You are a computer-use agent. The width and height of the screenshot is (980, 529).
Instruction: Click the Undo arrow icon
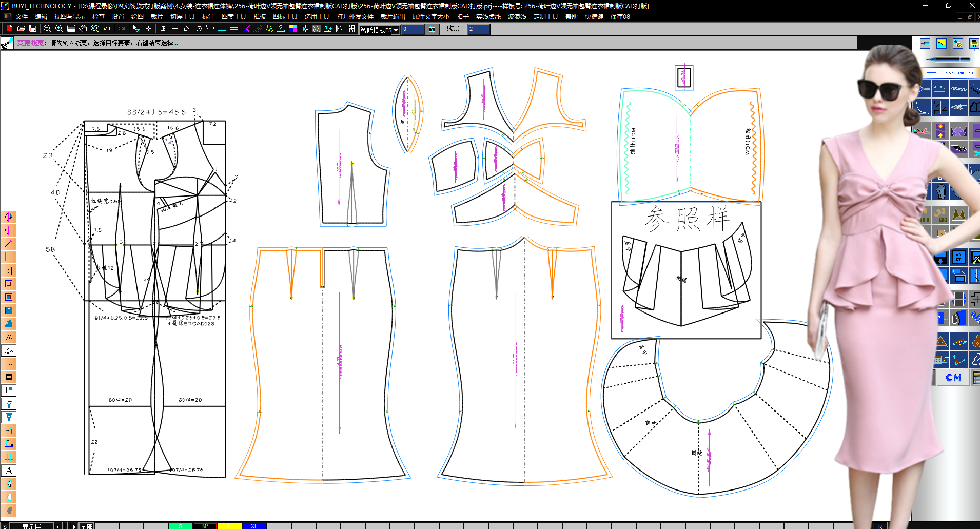107,29
